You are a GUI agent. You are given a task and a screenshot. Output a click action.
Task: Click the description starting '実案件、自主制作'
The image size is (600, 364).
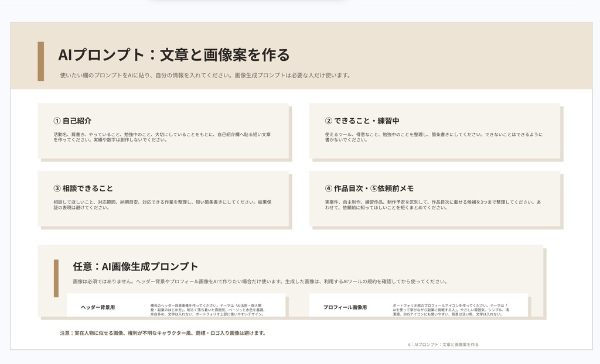click(433, 205)
